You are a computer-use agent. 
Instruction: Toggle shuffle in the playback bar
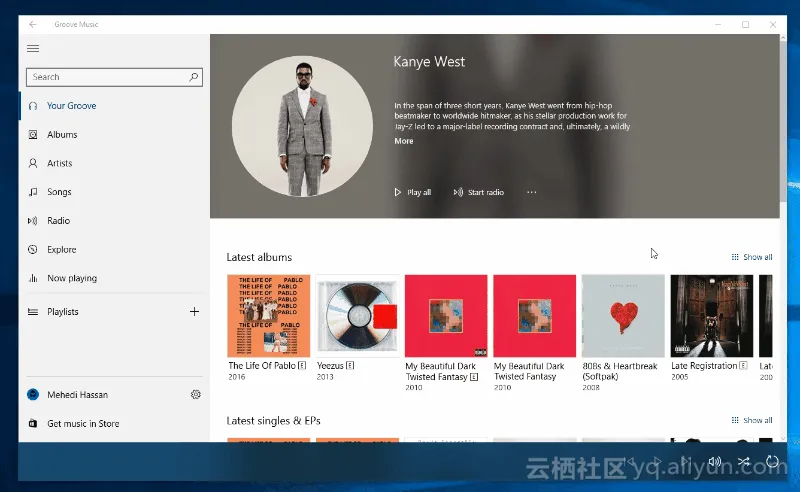coord(743,462)
